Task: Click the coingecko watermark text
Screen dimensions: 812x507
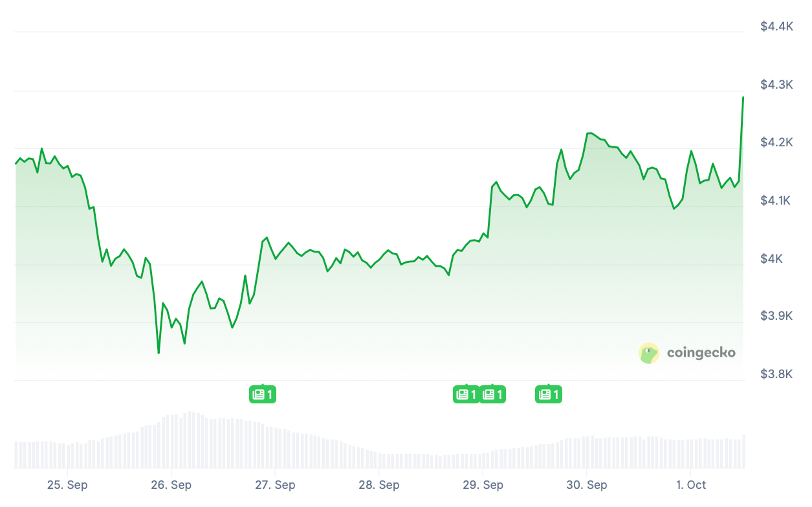Action: [x=701, y=353]
